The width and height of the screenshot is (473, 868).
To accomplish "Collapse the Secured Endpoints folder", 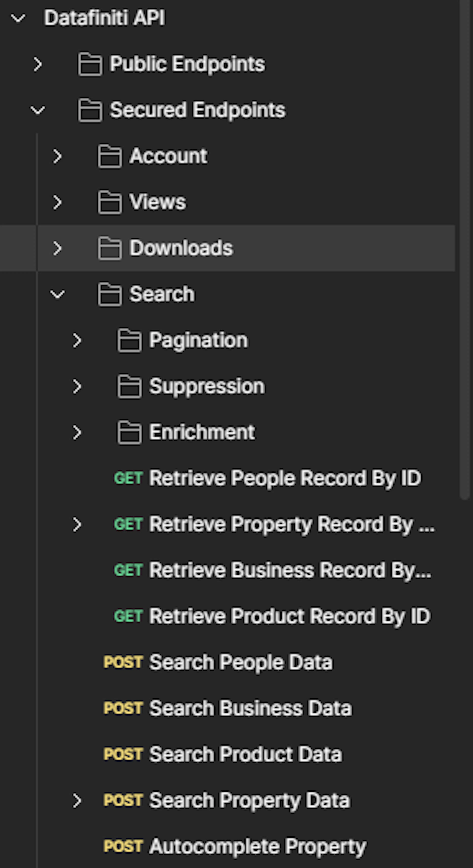I will 38,110.
